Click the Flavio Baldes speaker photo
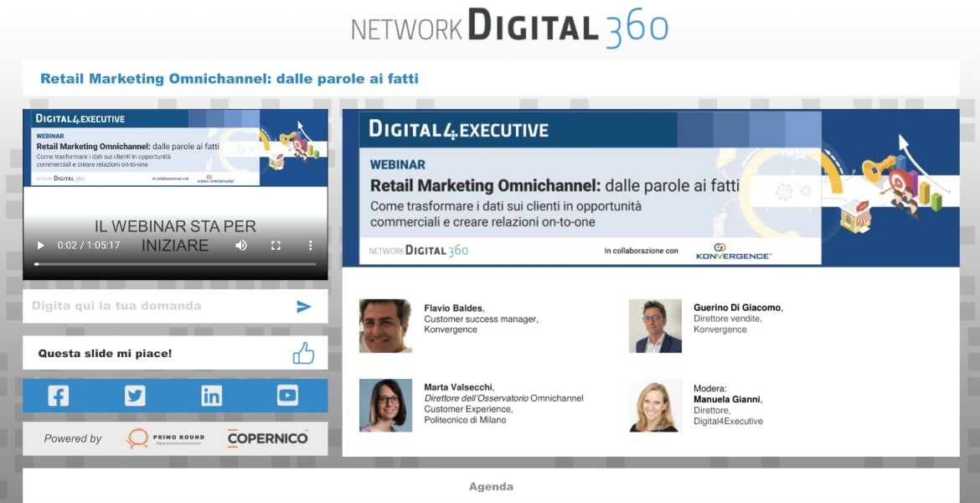The height and width of the screenshot is (503, 980). point(385,326)
